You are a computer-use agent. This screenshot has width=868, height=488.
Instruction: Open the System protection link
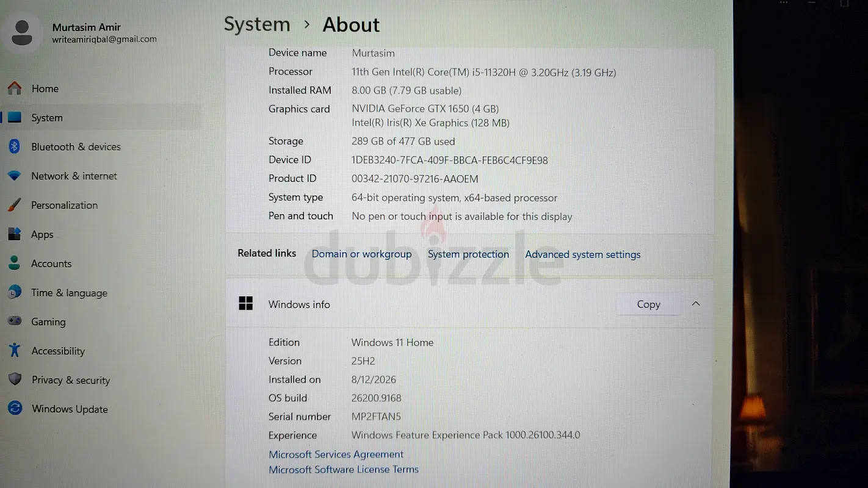pos(468,254)
